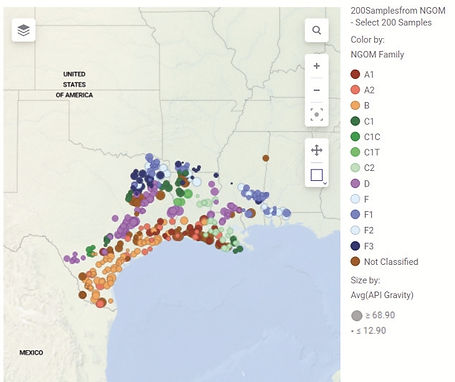
Task: Click the large gray size legend circle
Action: tap(357, 316)
